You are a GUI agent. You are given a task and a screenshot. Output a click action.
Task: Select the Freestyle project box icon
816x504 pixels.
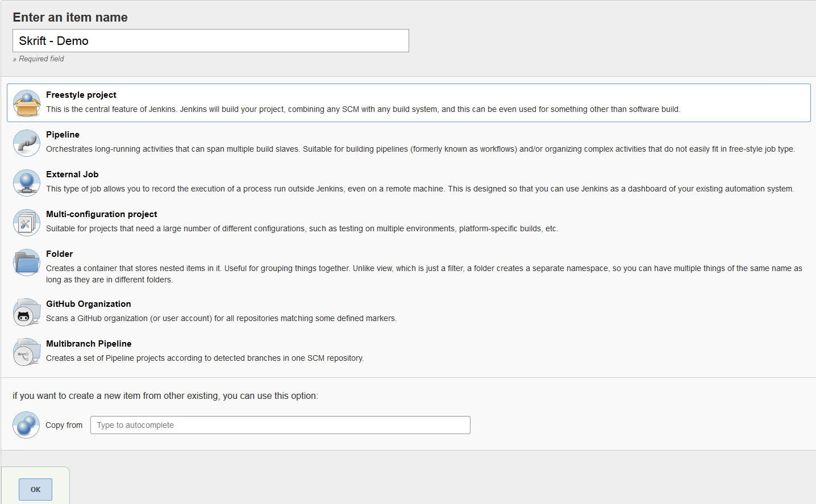(27, 103)
